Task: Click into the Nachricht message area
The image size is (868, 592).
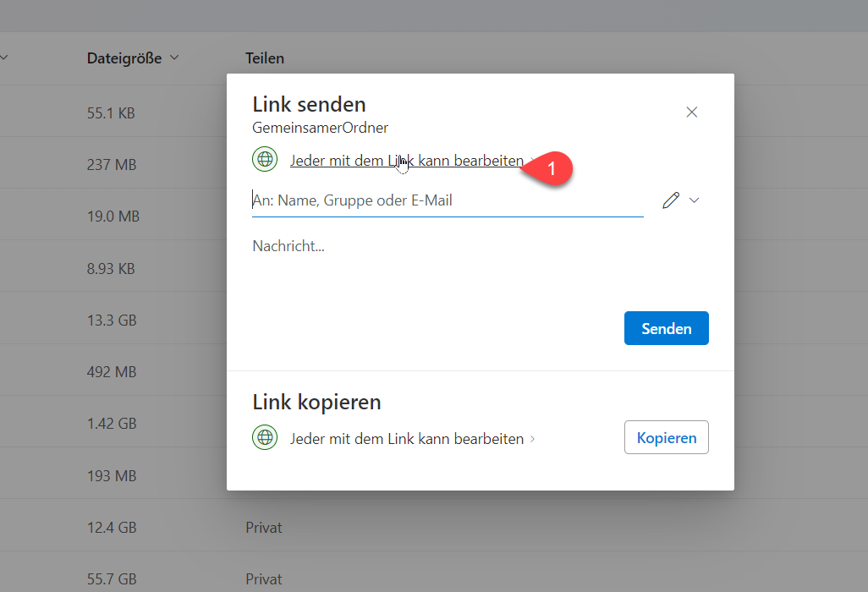Action: pyautogui.click(x=479, y=266)
